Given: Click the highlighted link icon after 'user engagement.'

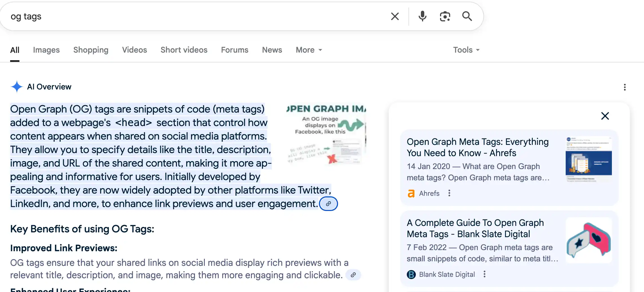Looking at the screenshot, I should 328,204.
